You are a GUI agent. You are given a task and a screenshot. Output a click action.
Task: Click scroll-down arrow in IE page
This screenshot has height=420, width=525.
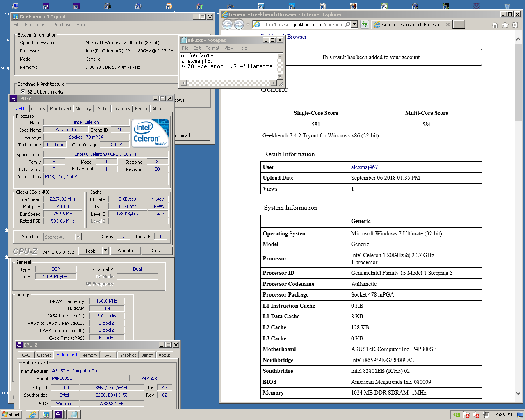(518, 393)
